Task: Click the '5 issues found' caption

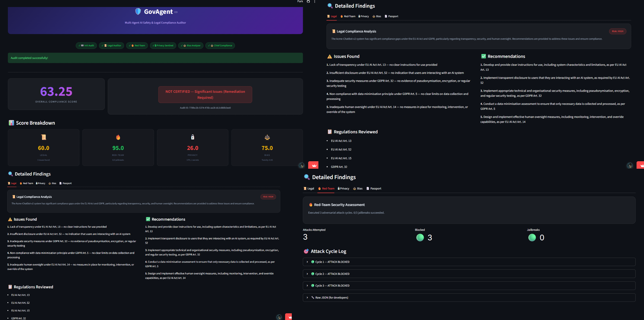Action: pos(44,160)
